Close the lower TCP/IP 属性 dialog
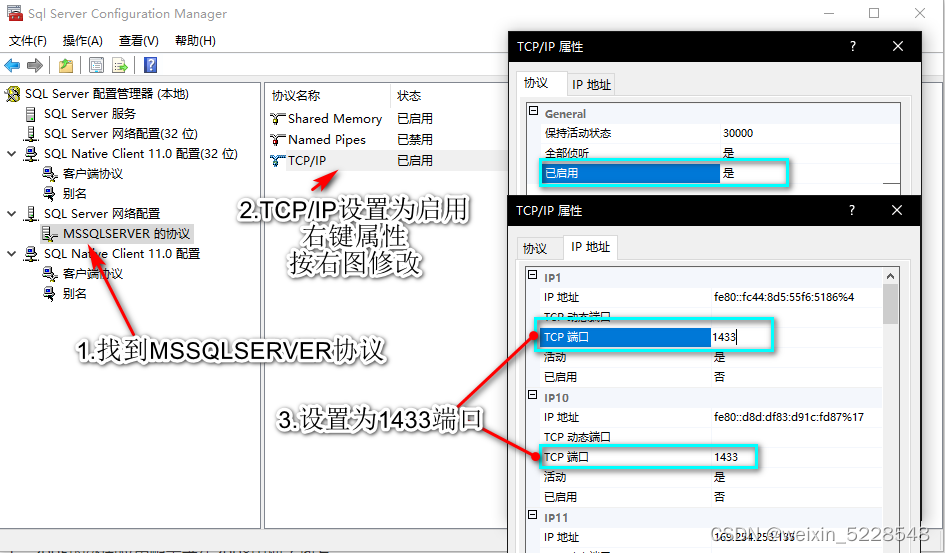 point(897,210)
